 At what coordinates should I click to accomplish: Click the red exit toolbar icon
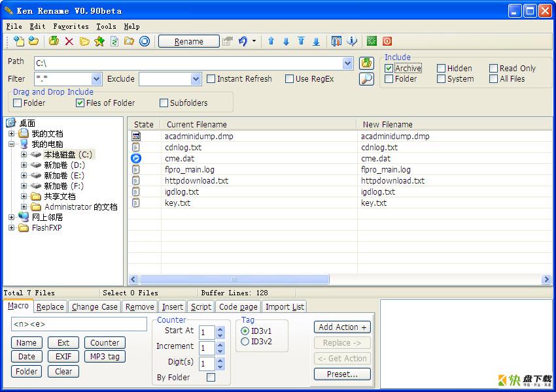pyautogui.click(x=387, y=41)
